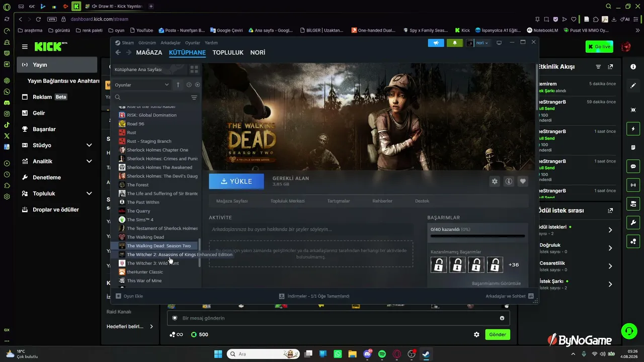
Task: Install game with the YÜKLE button
Action: (x=236, y=182)
